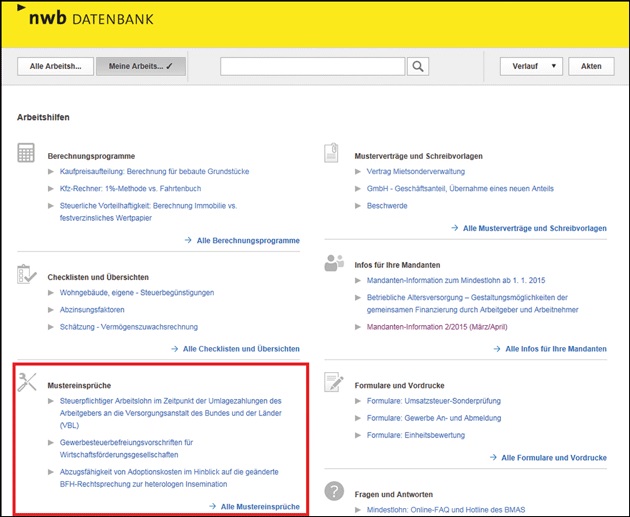
Task: Click the calculator icon beside Berechnungsprogramme
Action: (x=27, y=154)
